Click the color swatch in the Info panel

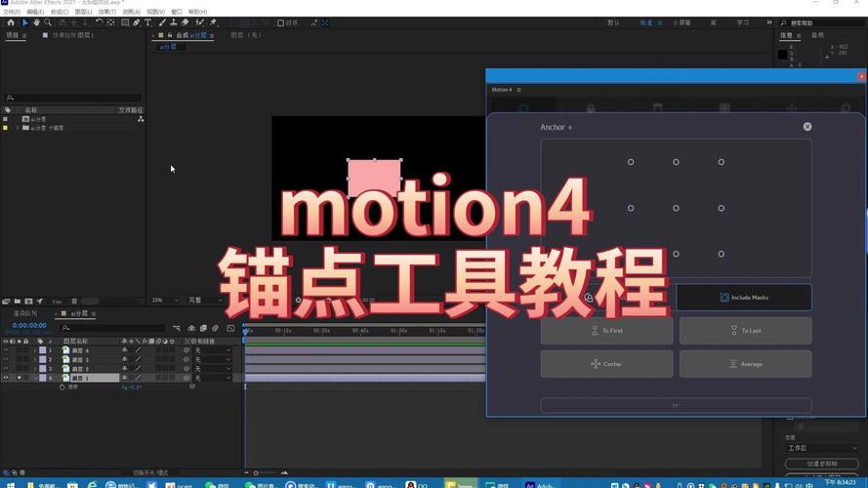tap(782, 55)
